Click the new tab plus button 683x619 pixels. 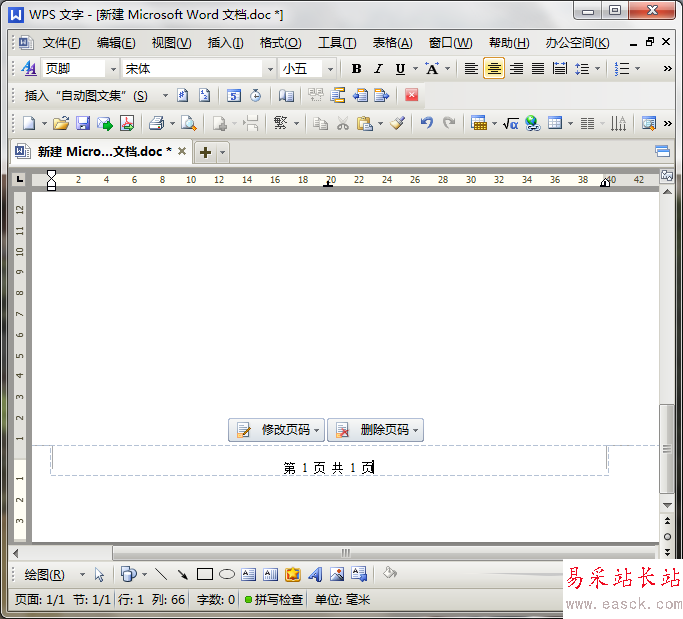tap(205, 152)
